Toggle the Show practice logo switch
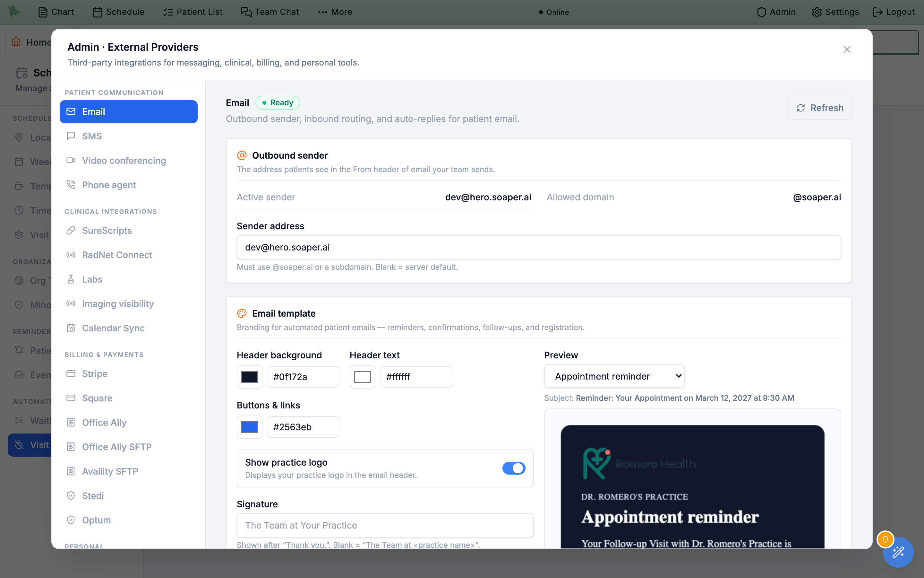Viewport: 924px width, 578px height. pyautogui.click(x=514, y=468)
